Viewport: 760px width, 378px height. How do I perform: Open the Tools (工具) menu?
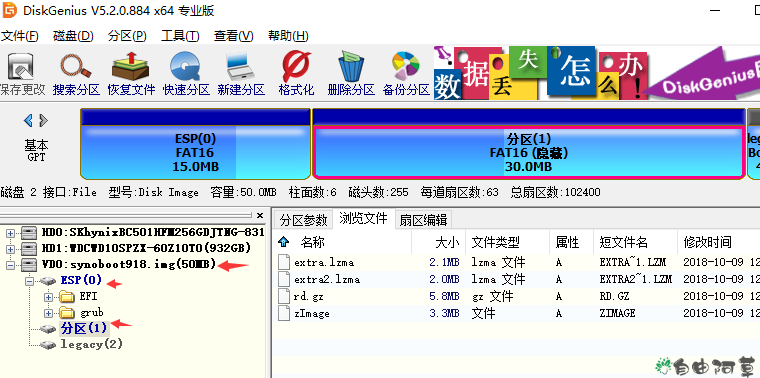tap(180, 36)
